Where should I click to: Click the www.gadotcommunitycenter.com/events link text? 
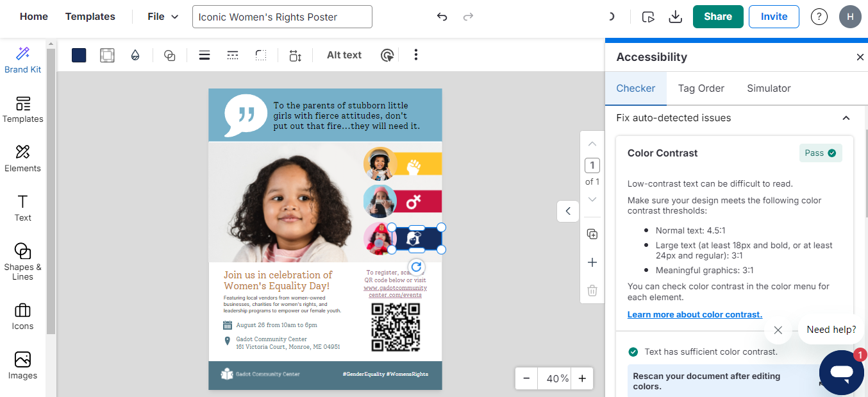pos(396,291)
